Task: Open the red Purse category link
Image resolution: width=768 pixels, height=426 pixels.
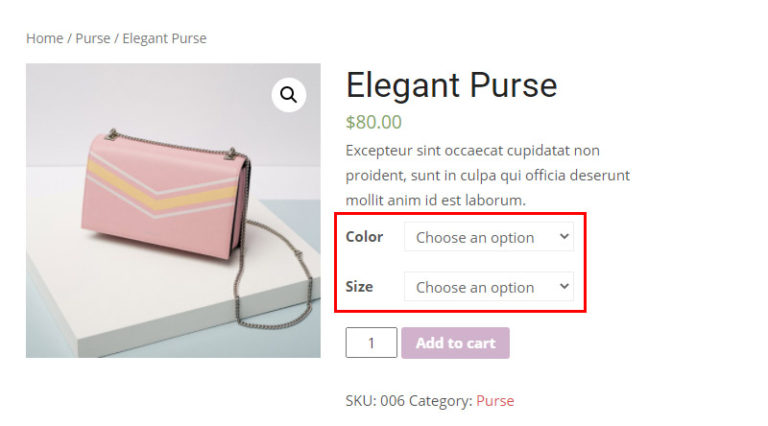Action: tap(495, 401)
